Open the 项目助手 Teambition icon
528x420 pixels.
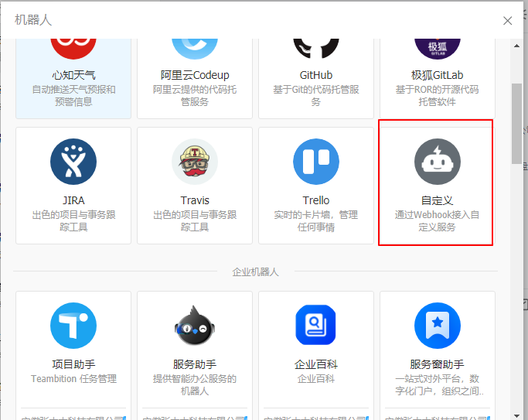73,326
